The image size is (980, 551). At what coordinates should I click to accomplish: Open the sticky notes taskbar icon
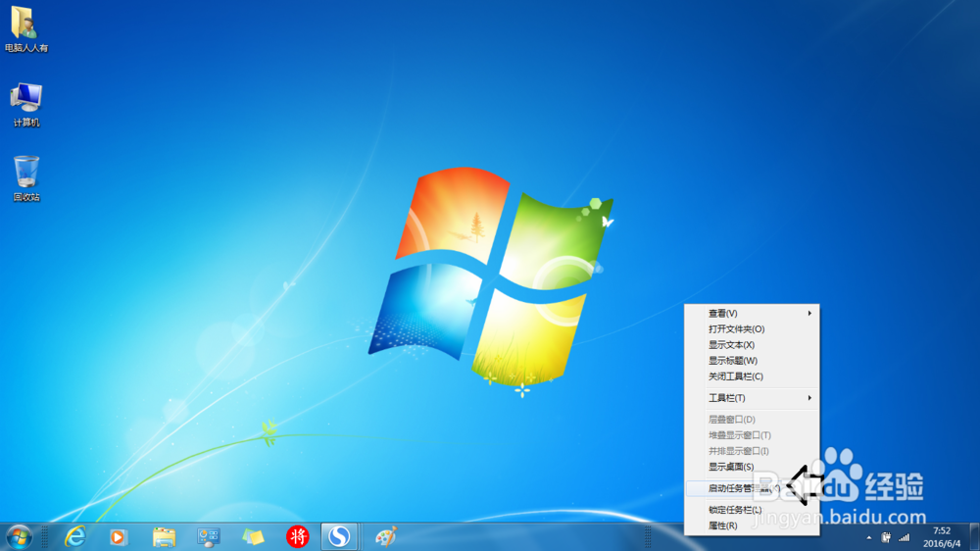tap(253, 536)
